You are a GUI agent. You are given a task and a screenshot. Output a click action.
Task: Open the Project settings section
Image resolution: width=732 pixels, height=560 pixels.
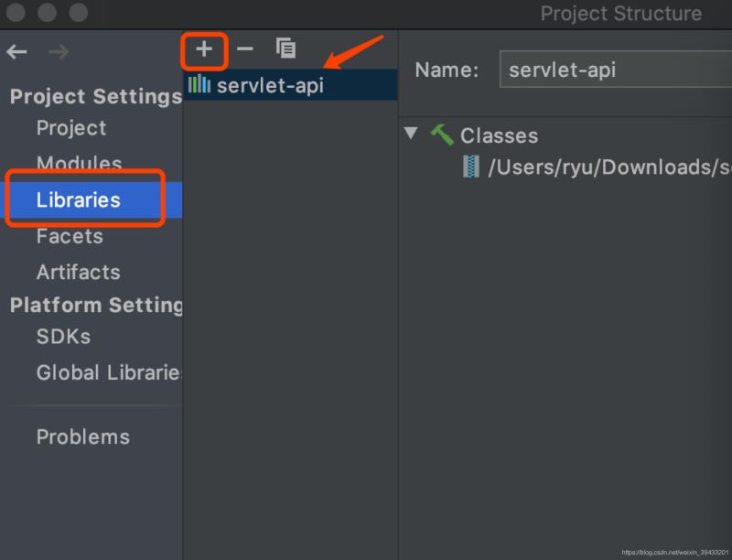pos(71,128)
